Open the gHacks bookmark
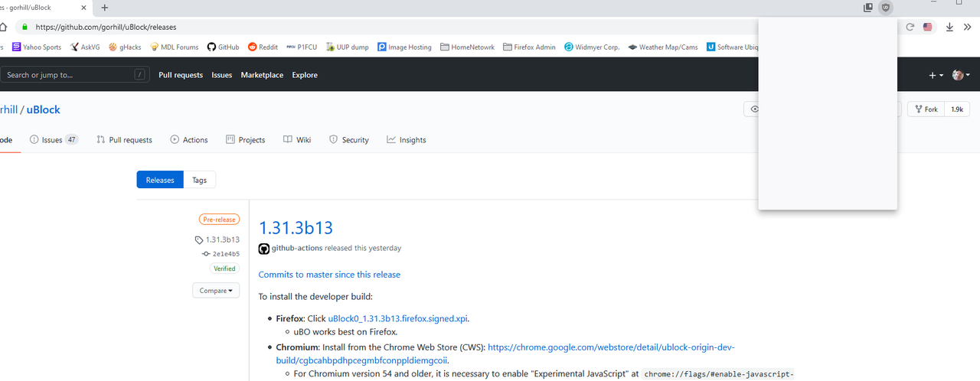 point(126,47)
